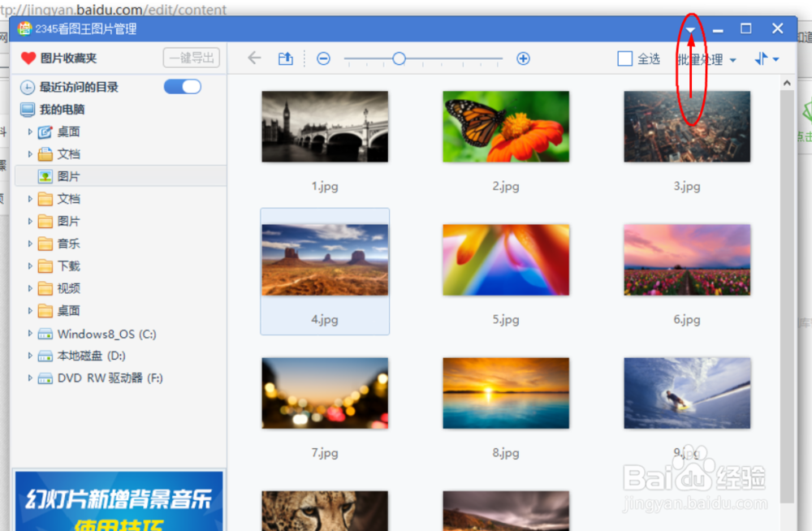
Task: Select the 本地磁盘 (D:) drive icon
Action: 45,356
